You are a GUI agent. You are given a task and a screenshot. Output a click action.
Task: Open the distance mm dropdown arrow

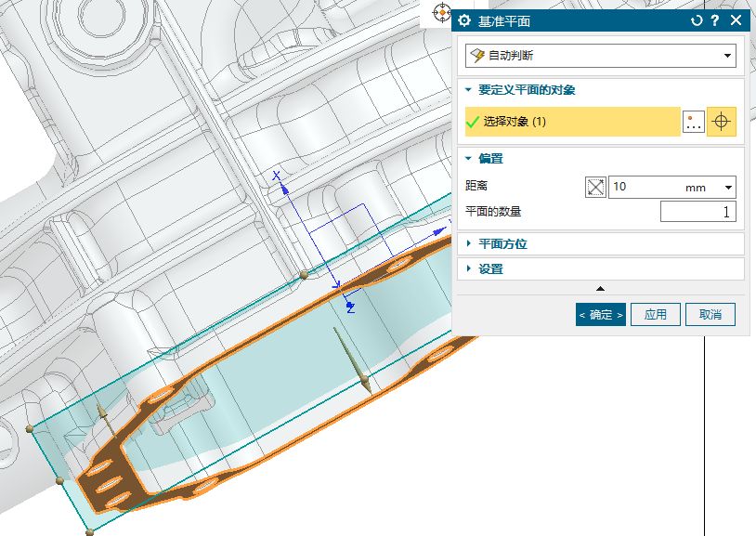727,188
